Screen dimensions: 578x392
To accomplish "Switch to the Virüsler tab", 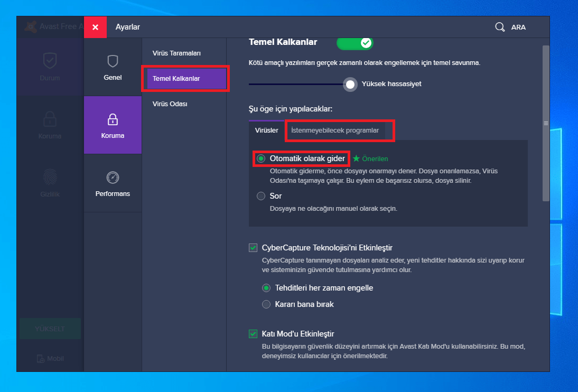I will (x=266, y=130).
